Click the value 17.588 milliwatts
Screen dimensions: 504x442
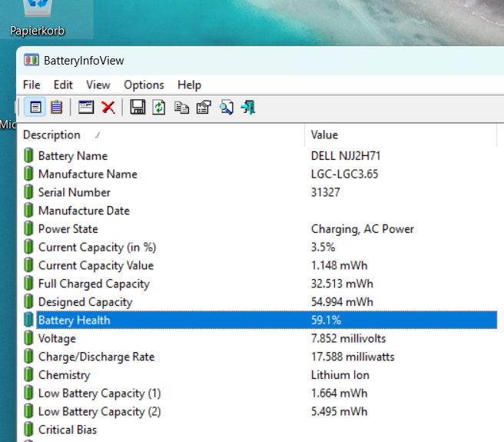coord(353,357)
